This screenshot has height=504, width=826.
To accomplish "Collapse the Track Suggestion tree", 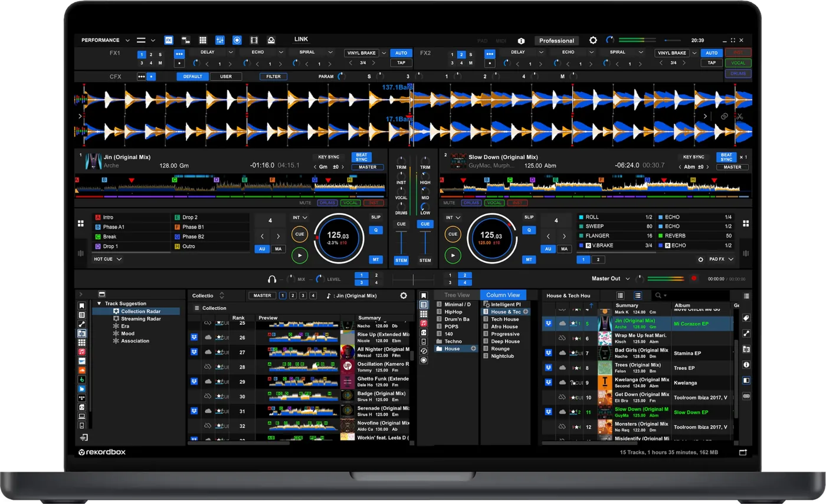I will point(99,304).
